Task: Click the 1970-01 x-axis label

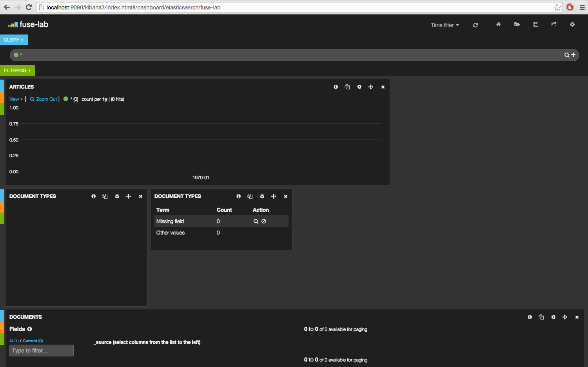Action: pos(201,178)
